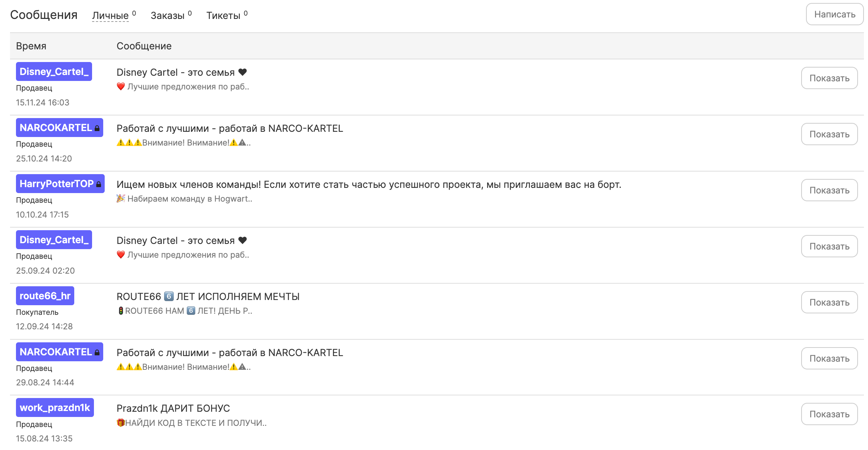Screen dimensions: 868x450
Task: Click Показать next to the route66_hr message
Action: point(829,302)
